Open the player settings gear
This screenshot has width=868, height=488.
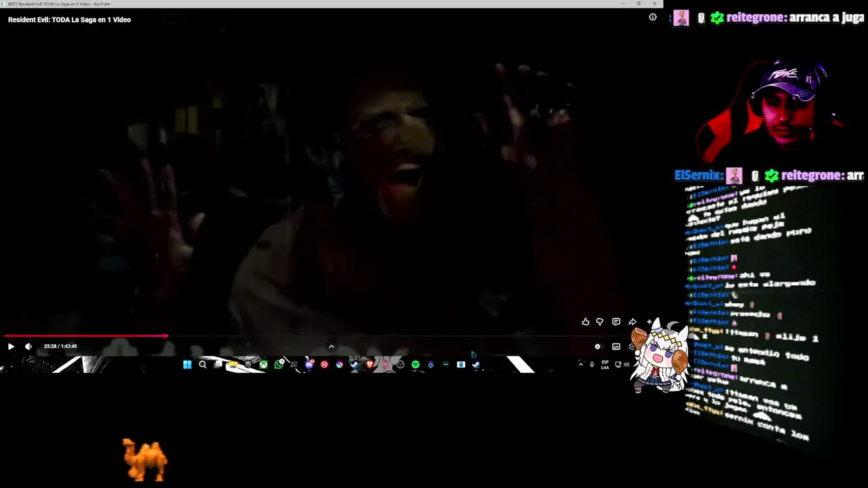click(x=633, y=346)
